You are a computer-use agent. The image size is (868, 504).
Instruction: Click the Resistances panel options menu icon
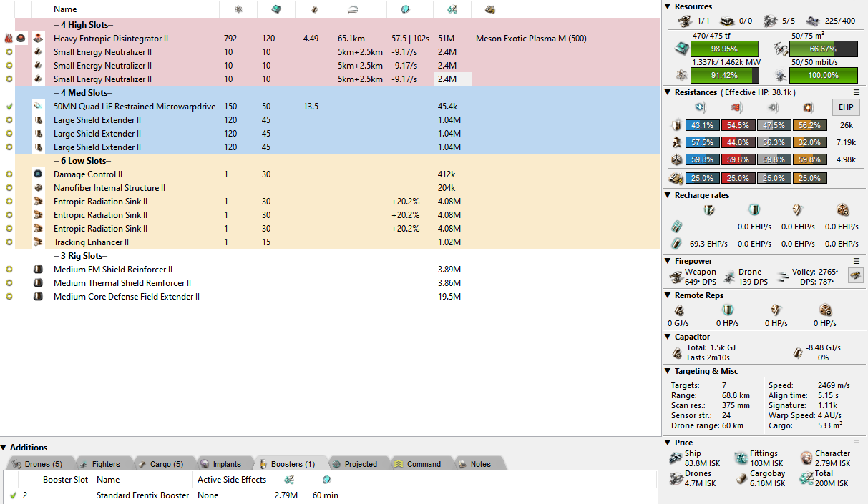857,92
